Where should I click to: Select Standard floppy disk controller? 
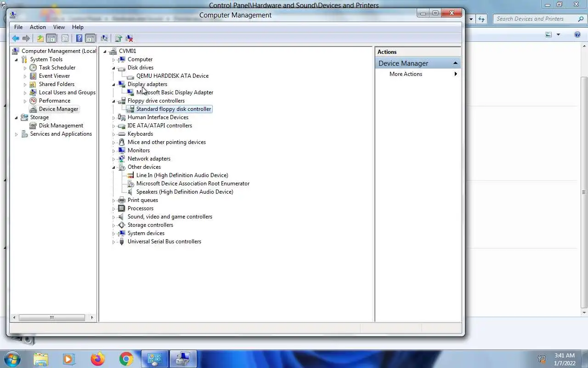174,109
